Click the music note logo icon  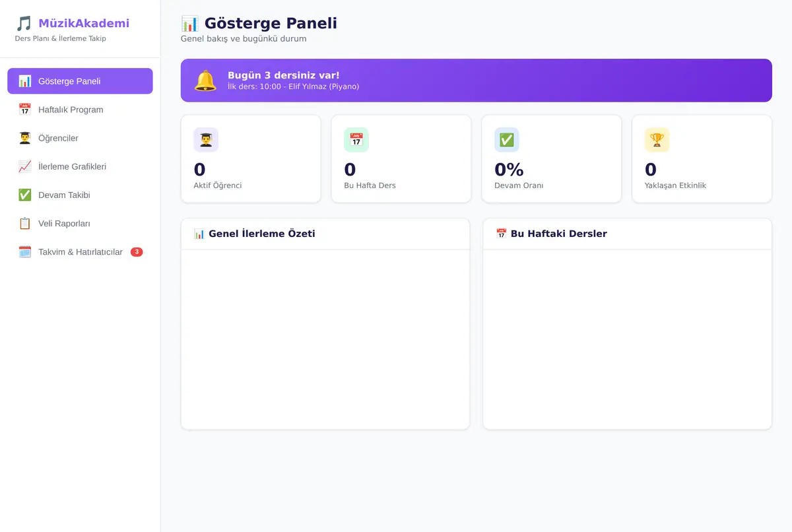(24, 24)
